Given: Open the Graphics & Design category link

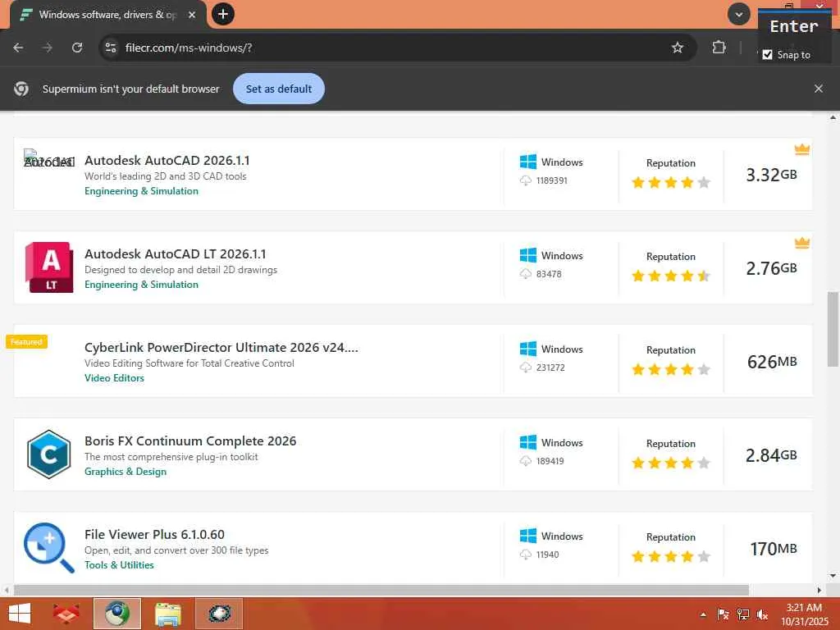Looking at the screenshot, I should pos(126,472).
